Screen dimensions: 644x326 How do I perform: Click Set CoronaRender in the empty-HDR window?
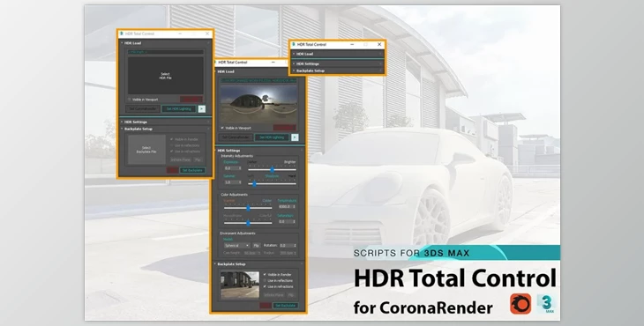(143, 109)
